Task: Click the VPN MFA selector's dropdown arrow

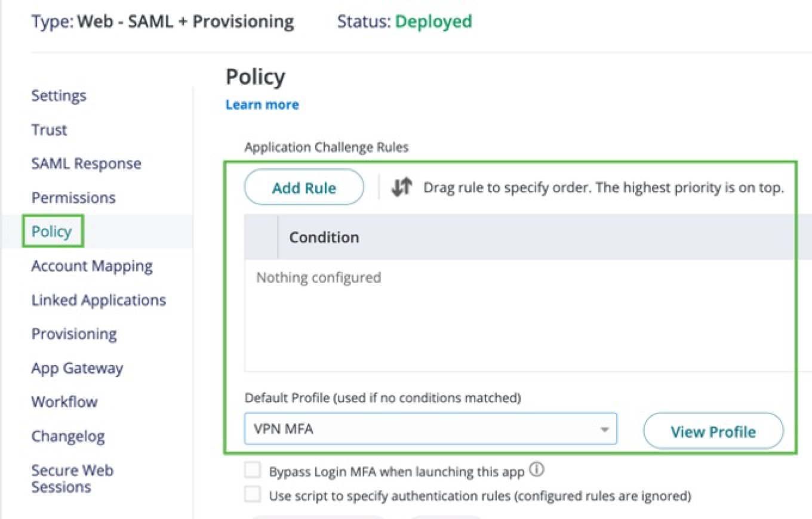Action: tap(605, 428)
